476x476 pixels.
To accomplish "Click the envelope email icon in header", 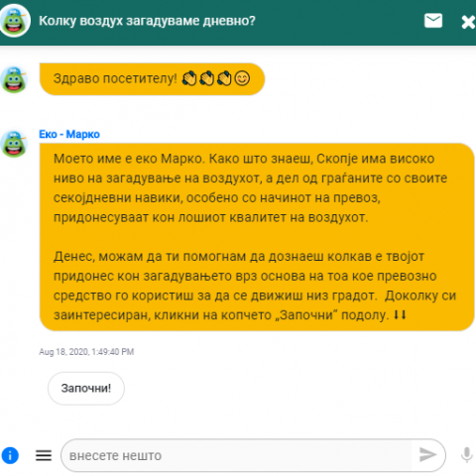I will pyautogui.click(x=433, y=21).
